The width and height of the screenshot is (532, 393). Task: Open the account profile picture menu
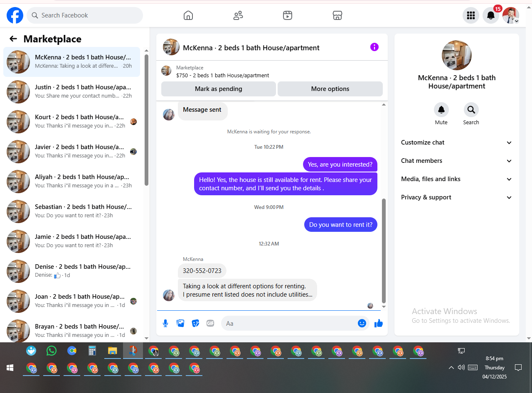[x=511, y=15]
